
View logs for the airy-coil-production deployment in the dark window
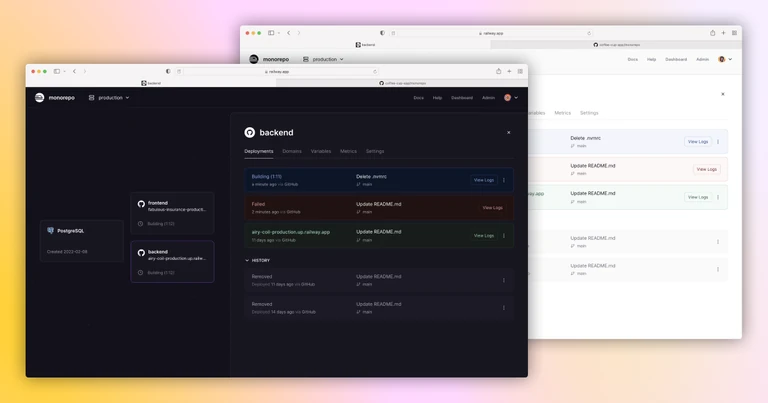click(x=484, y=236)
